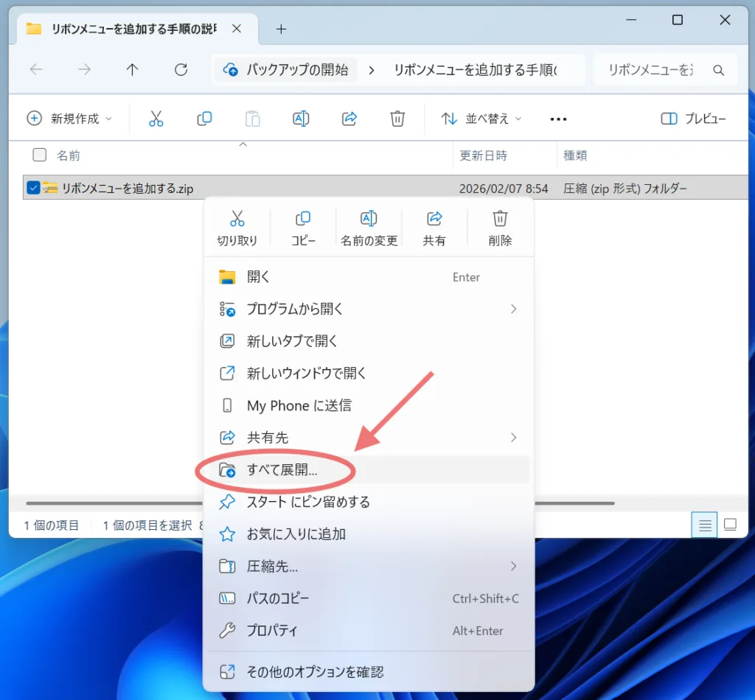
Task: Click the バックアップの開始 breadcrumb button
Action: pos(285,69)
